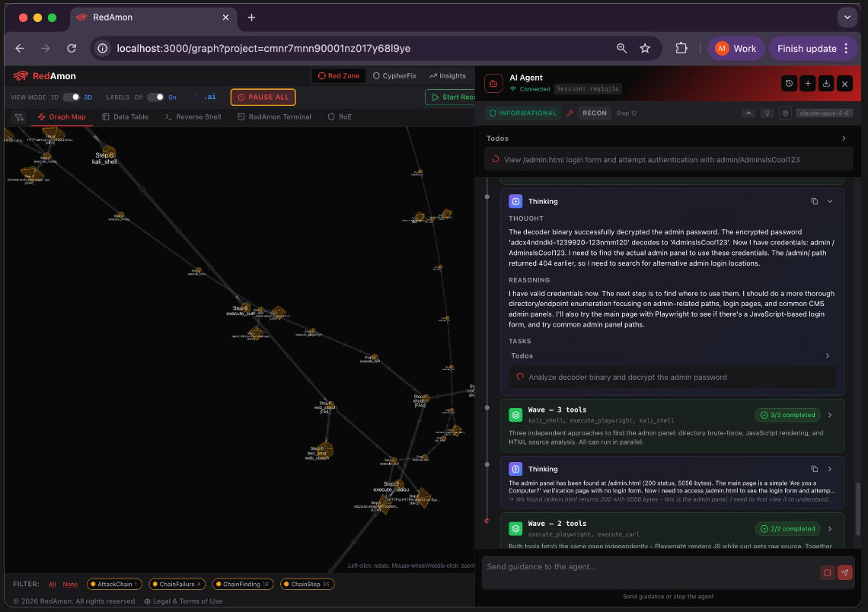Expand the Wave – 3 tools card
Image resolution: width=868 pixels, height=612 pixels.
pyautogui.click(x=830, y=415)
